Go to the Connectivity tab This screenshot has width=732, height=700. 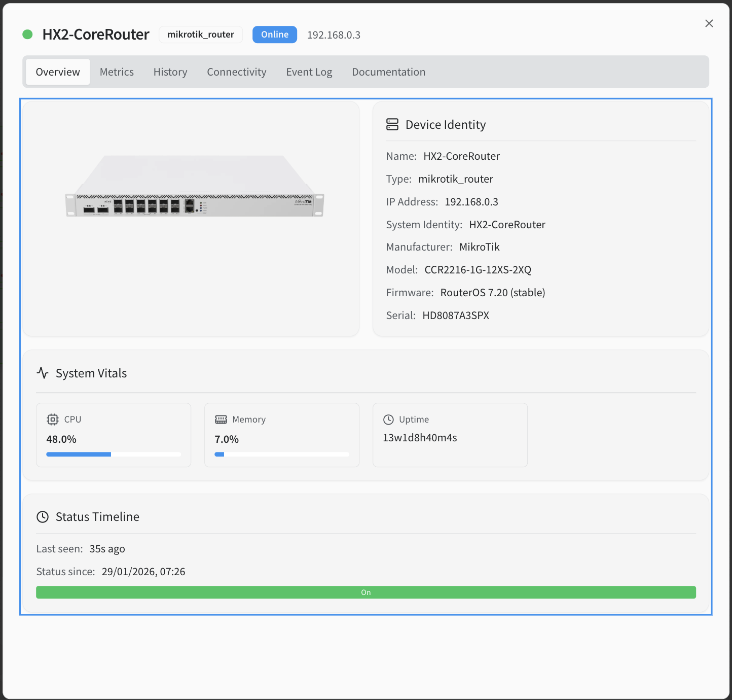click(236, 72)
